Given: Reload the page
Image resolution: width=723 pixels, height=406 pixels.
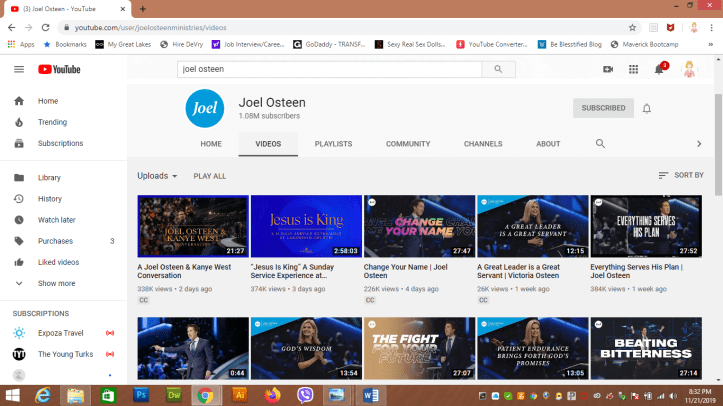Looking at the screenshot, I should (45, 28).
